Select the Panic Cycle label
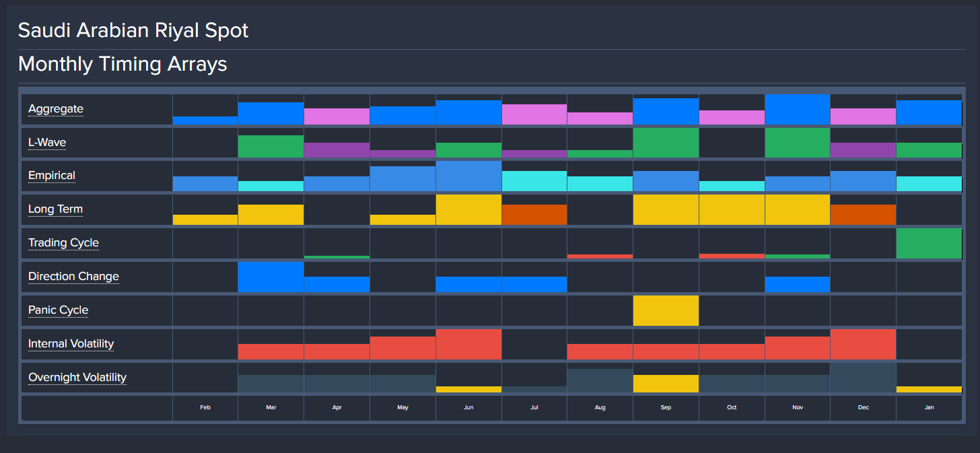The image size is (980, 453). click(x=58, y=310)
